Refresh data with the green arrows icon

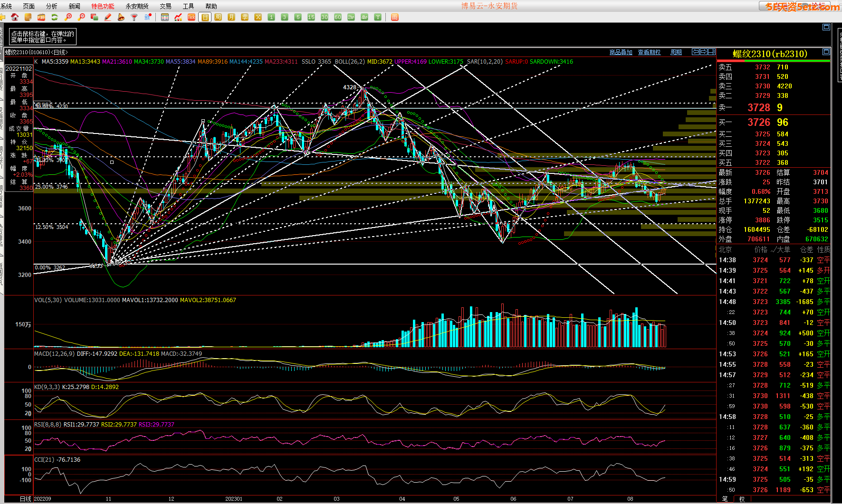(55, 17)
